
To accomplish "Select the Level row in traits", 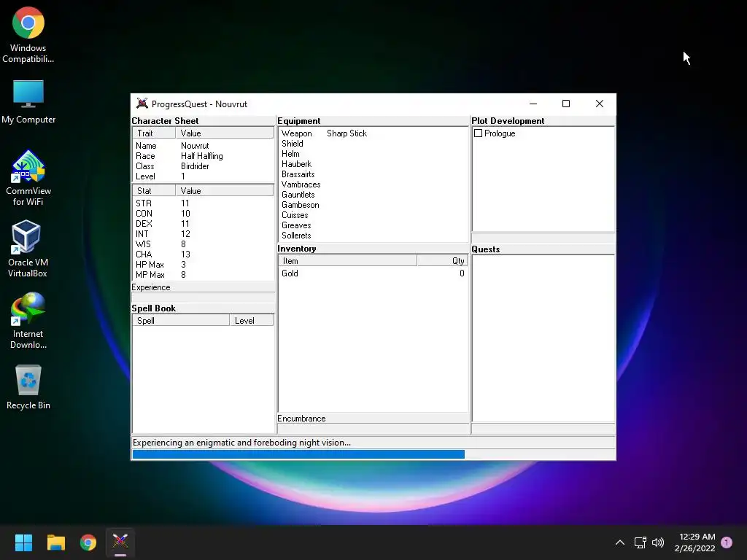I will point(203,176).
